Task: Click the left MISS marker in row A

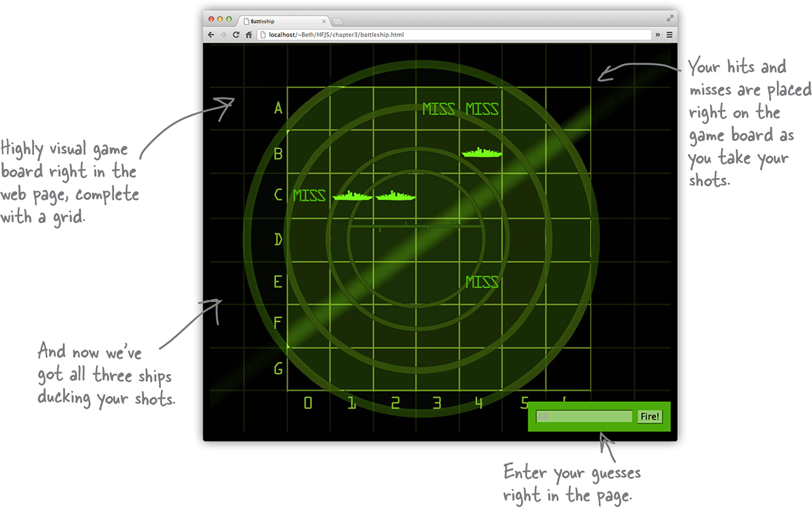Action: tap(438, 109)
